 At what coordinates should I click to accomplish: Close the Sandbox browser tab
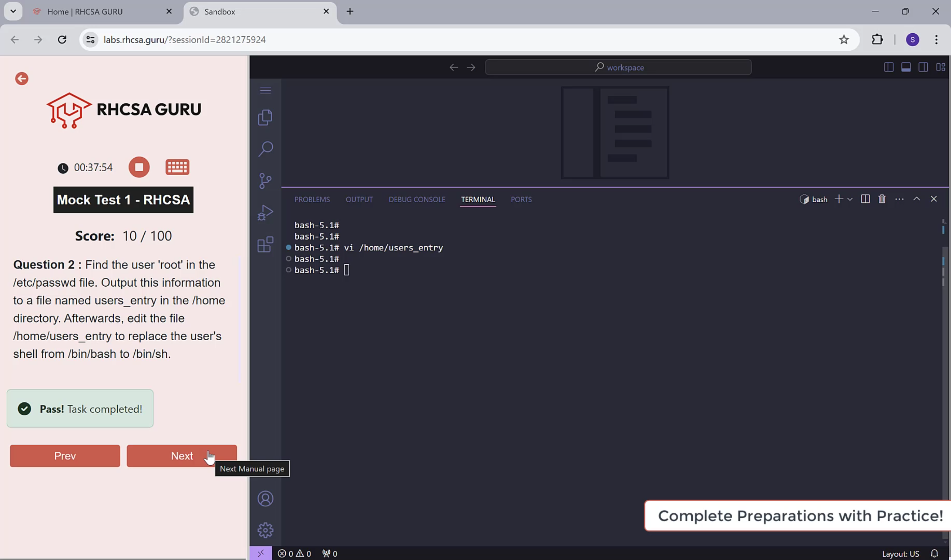click(326, 11)
